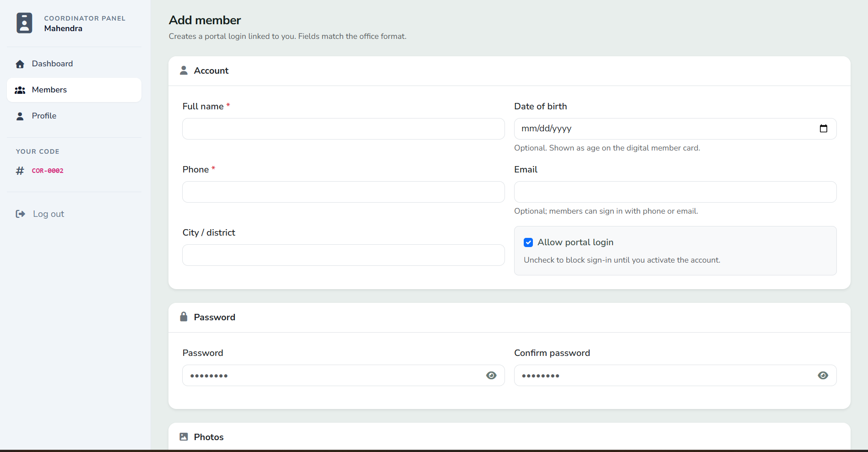Click the hash icon beside COR-0002
This screenshot has height=452, width=868.
(x=20, y=171)
